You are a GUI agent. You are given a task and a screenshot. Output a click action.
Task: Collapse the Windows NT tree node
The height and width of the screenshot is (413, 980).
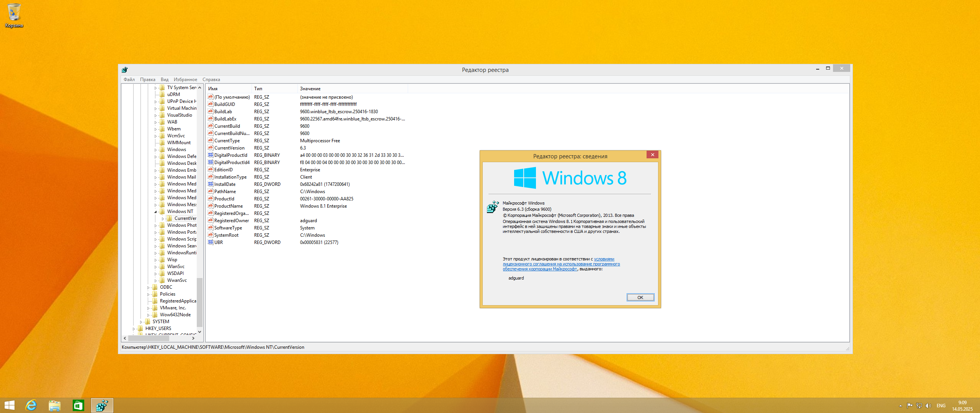(155, 211)
